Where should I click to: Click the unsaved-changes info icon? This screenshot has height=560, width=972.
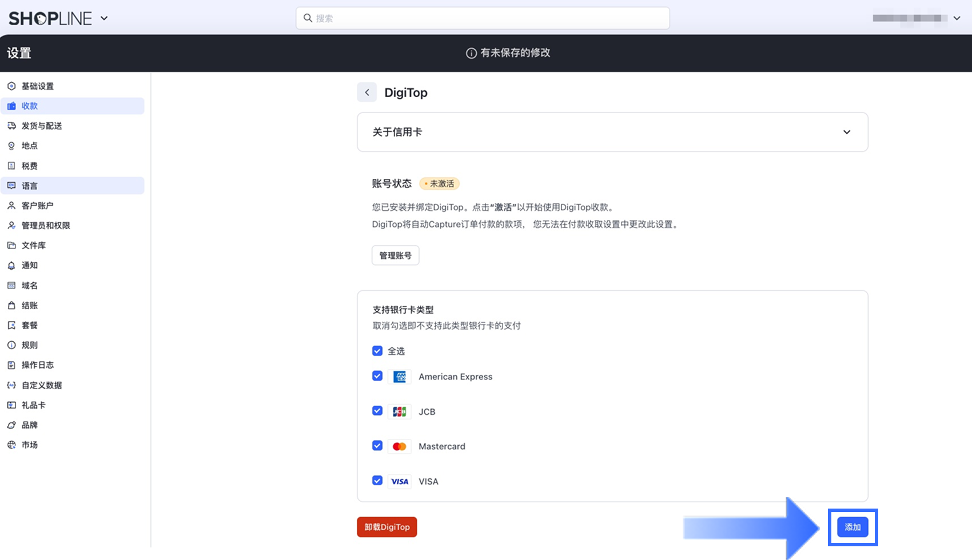[x=471, y=53]
